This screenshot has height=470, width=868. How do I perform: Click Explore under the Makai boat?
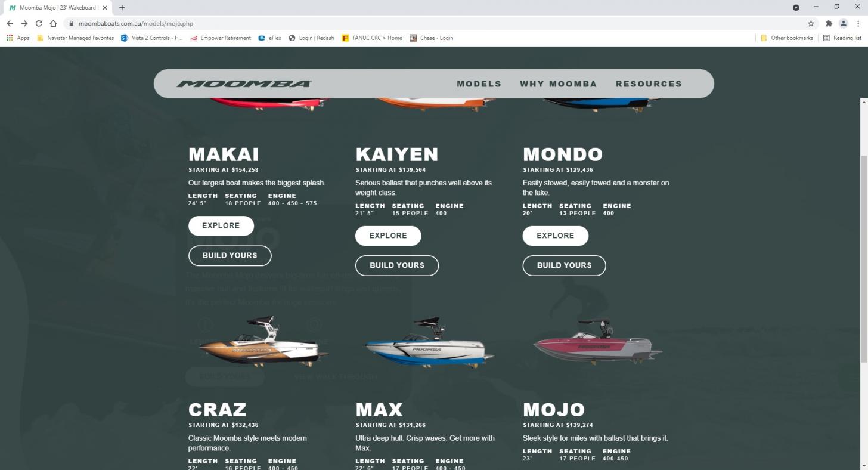(x=221, y=225)
